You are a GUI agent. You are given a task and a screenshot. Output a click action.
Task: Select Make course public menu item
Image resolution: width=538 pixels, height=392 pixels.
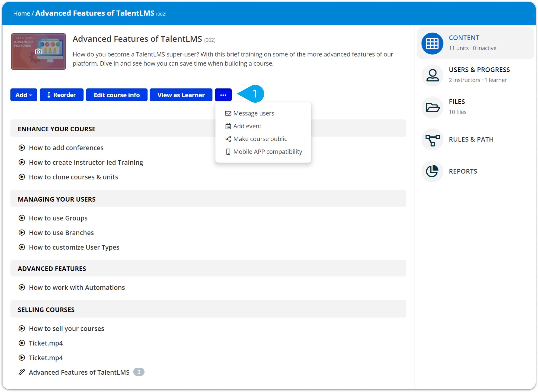tap(260, 139)
